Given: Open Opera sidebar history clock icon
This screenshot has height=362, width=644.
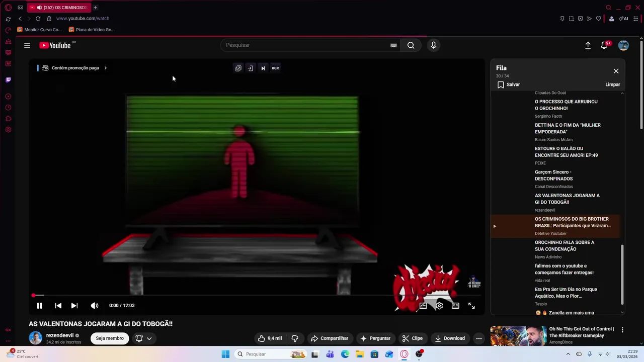Looking at the screenshot, I should click(8, 108).
